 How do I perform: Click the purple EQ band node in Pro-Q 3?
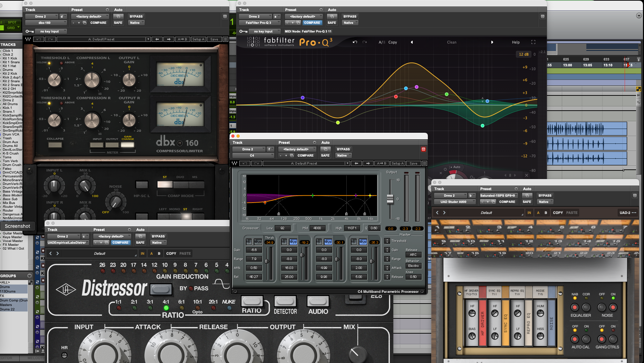pos(416,87)
